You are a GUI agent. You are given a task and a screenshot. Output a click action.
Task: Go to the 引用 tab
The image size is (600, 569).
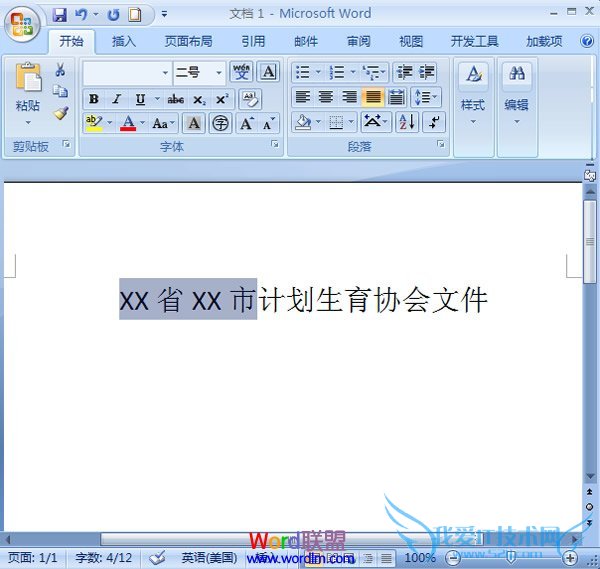point(253,41)
